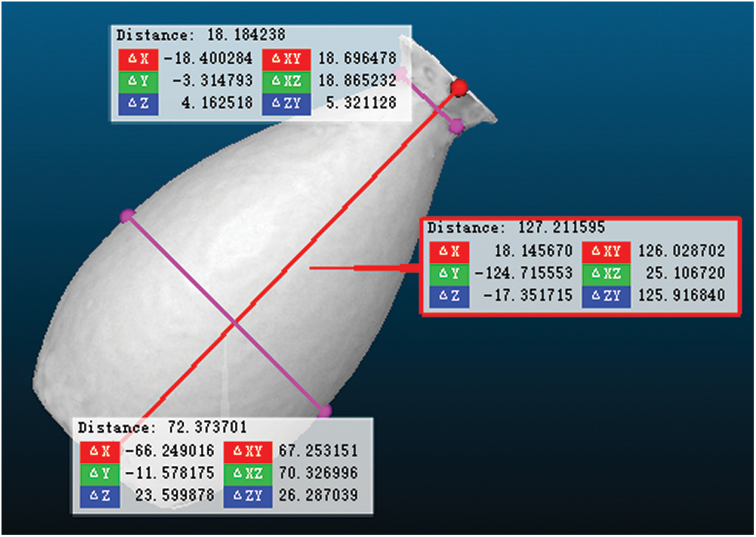
Task: Click the purple endpoint on vase's left side
Action: click(127, 216)
